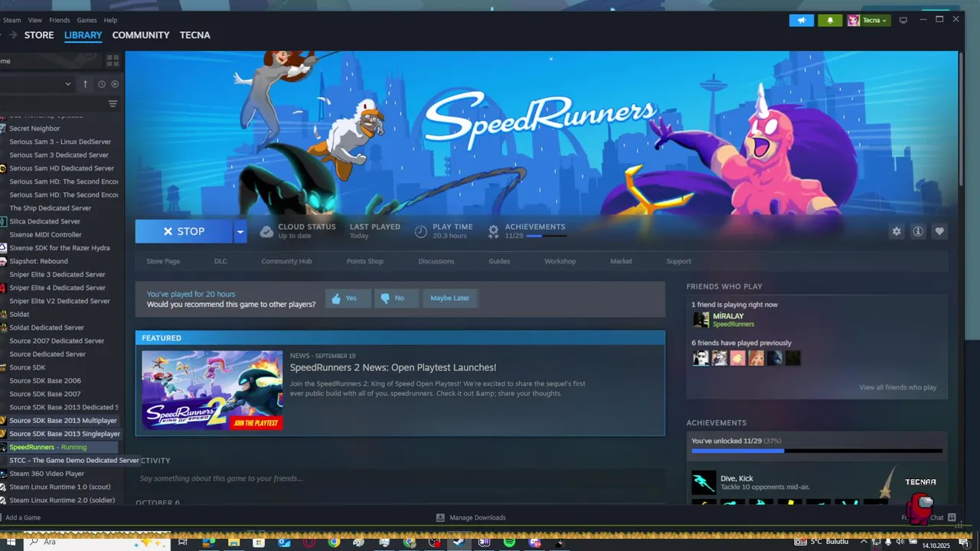This screenshot has height=551, width=980.
Task: Open the Discussions link
Action: 436,261
